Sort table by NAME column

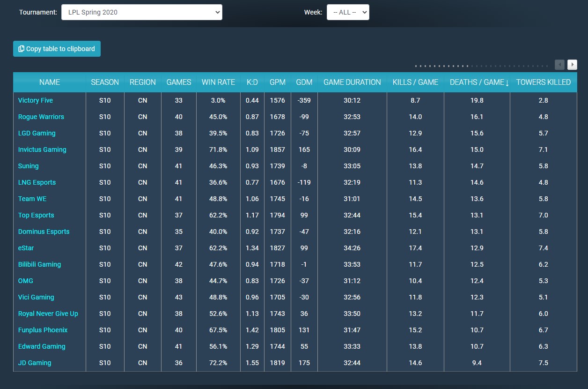[x=50, y=82]
